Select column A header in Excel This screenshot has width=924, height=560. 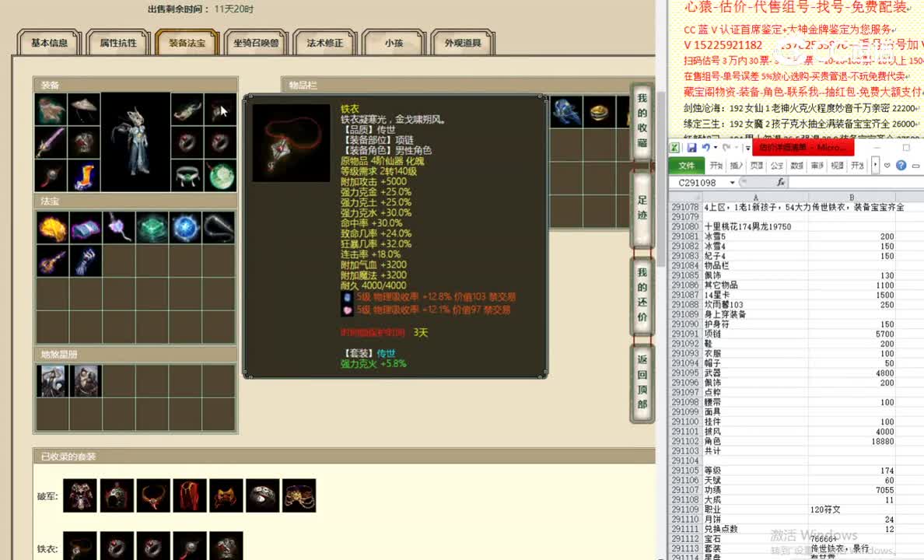755,197
